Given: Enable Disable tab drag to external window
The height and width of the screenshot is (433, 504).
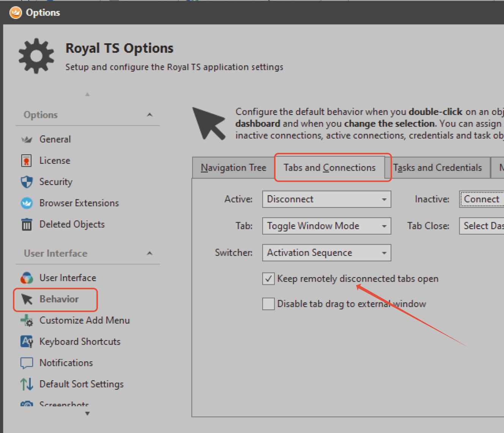Looking at the screenshot, I should coord(268,304).
